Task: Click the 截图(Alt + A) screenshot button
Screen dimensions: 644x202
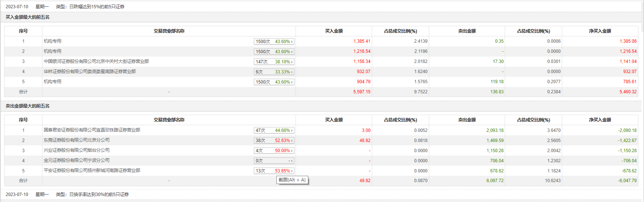Action: pos(292,180)
